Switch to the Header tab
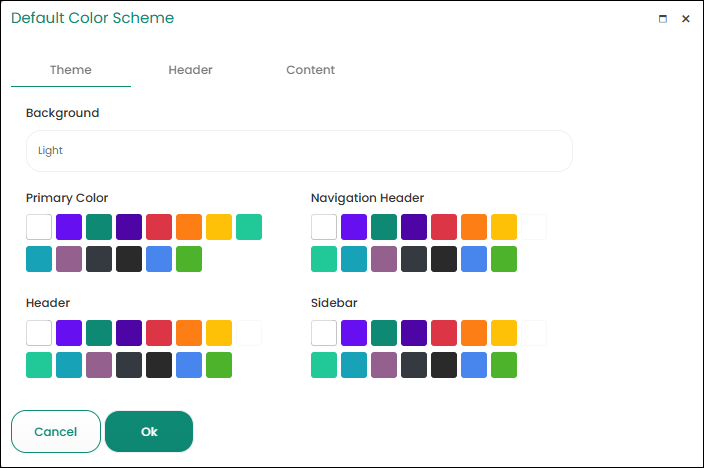Viewport: 704px width, 468px height. coord(190,70)
